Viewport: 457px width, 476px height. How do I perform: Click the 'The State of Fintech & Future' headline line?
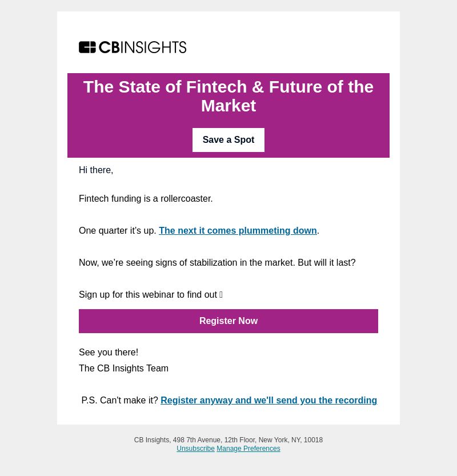point(228,87)
